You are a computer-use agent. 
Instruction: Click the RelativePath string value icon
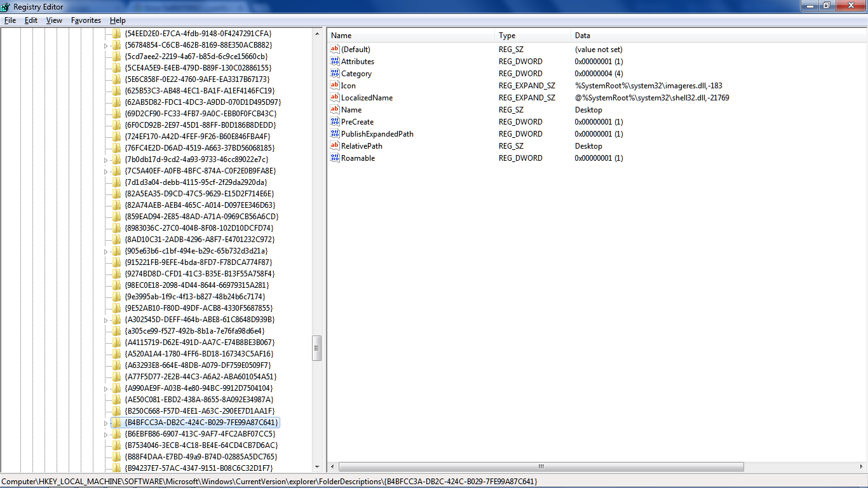(335, 146)
